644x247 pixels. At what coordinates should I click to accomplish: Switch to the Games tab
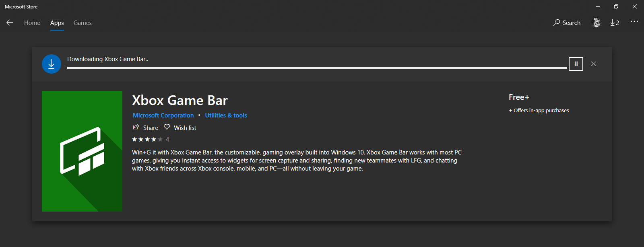[83, 23]
